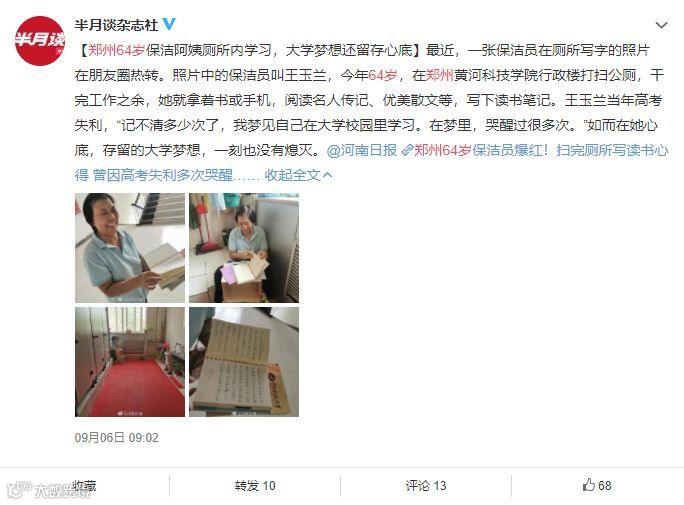The width and height of the screenshot is (684, 505).
Task: Open photo of woman sitting reading
Action: 244,248
